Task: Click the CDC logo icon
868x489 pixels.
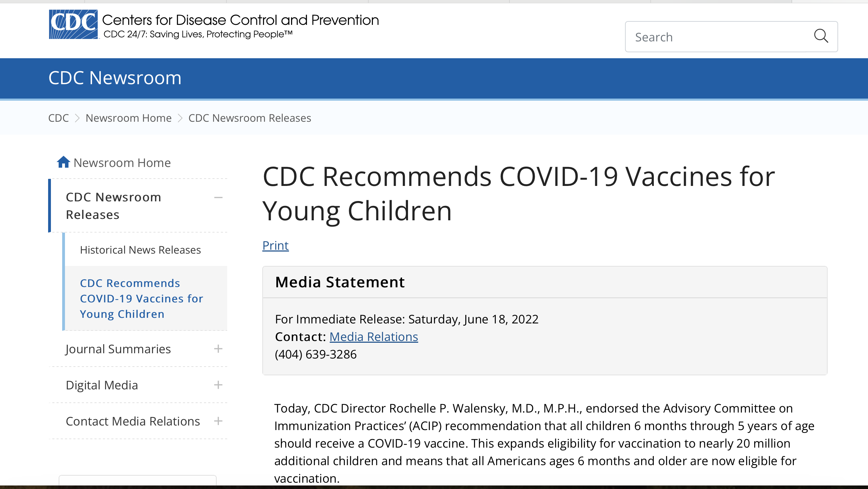Action: coord(73,24)
